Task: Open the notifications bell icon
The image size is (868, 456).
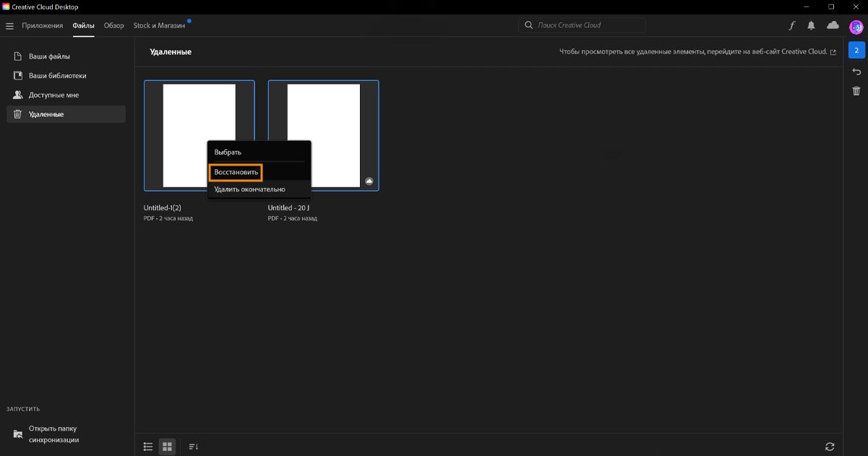Action: pos(811,25)
